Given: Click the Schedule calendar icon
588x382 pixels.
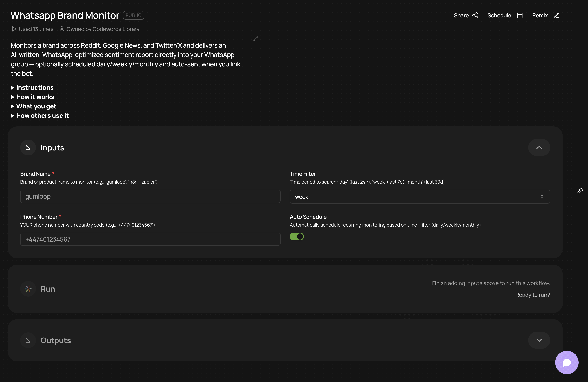Looking at the screenshot, I should (x=520, y=15).
